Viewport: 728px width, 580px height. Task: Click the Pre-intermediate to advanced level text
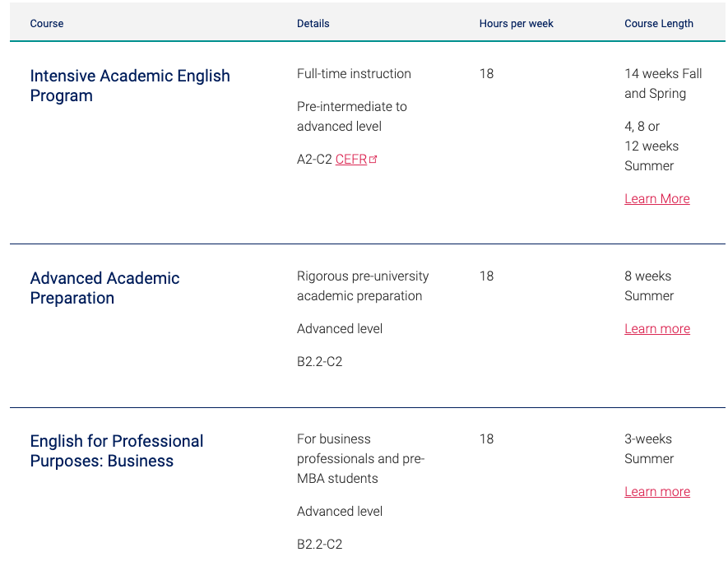(x=352, y=116)
